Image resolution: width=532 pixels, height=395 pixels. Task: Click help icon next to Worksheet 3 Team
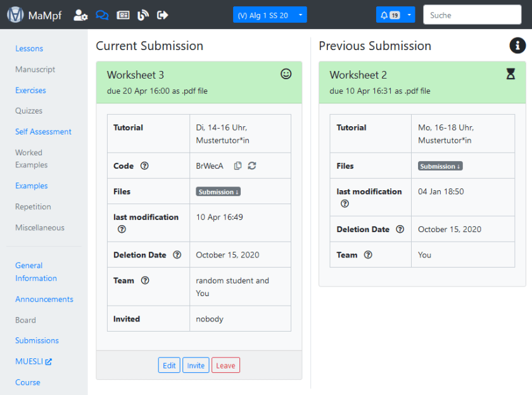click(145, 280)
